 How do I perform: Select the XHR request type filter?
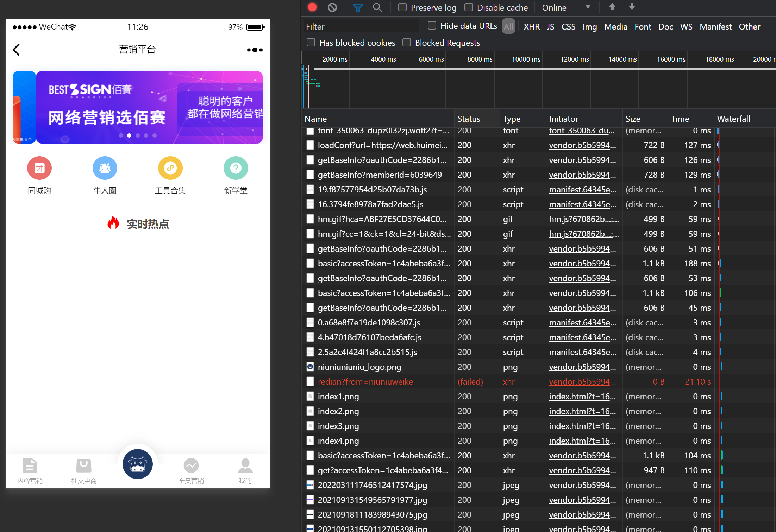531,27
